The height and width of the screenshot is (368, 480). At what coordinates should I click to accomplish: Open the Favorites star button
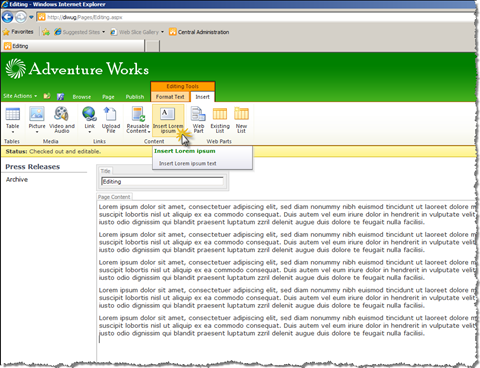coord(18,32)
